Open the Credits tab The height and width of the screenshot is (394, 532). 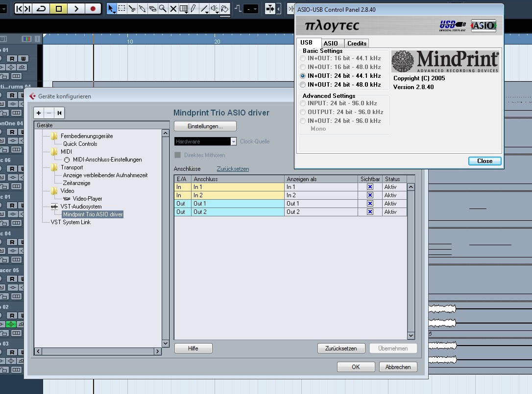(x=357, y=44)
